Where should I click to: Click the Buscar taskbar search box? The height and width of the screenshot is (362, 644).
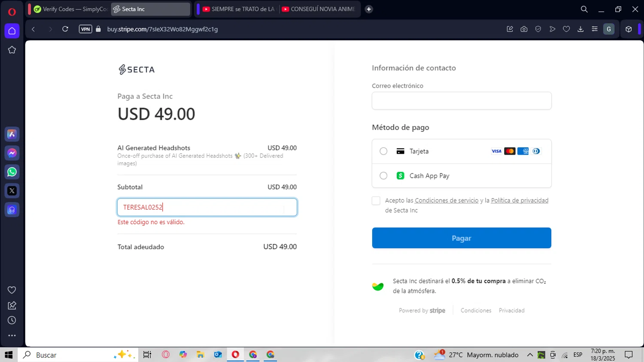click(x=78, y=355)
